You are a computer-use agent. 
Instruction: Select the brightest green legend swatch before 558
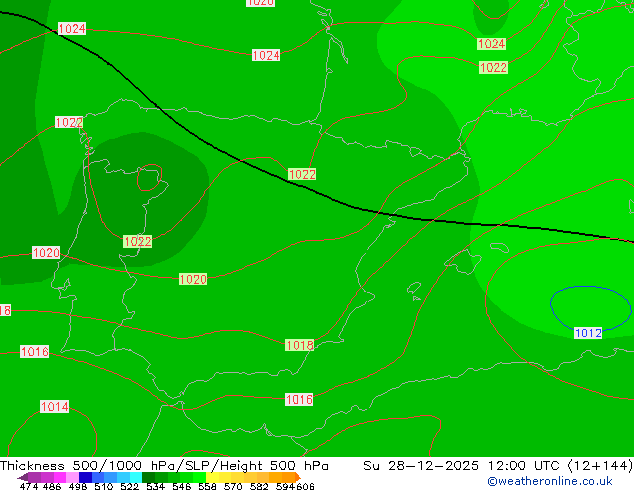200,477
